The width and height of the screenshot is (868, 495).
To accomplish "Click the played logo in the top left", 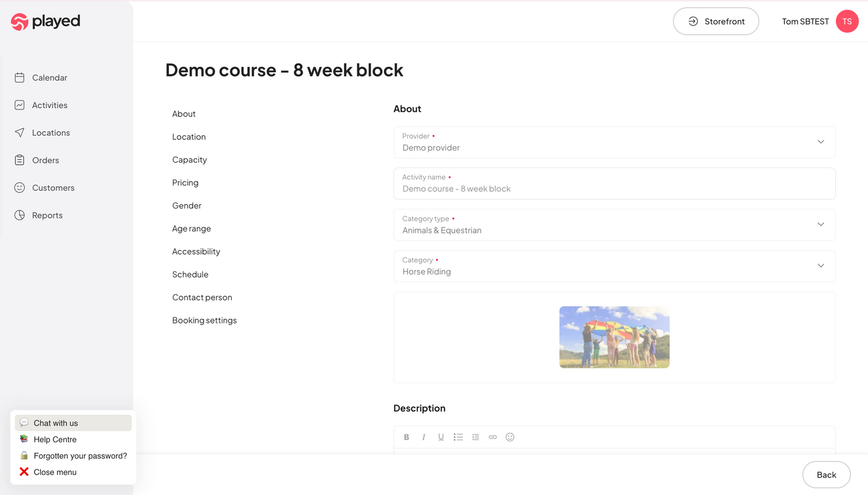I will [x=45, y=21].
